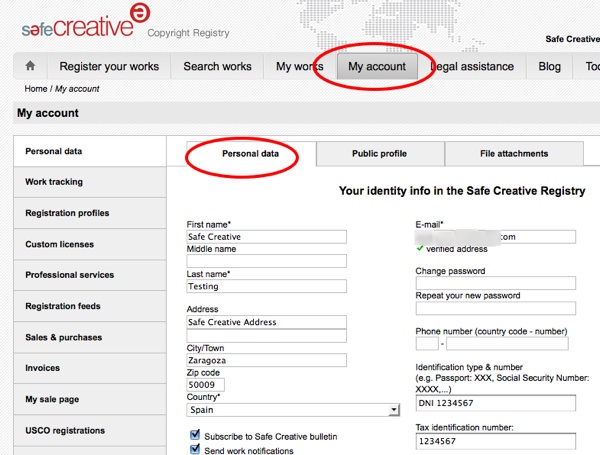Click the Safe Creative logo
Screen dimensions: 600x455
pos(78,27)
